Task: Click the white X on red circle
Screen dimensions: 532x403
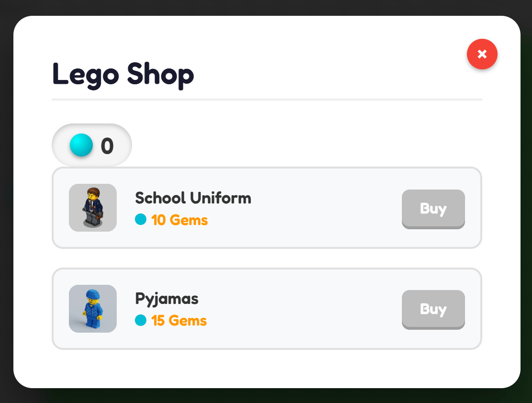Action: [482, 54]
